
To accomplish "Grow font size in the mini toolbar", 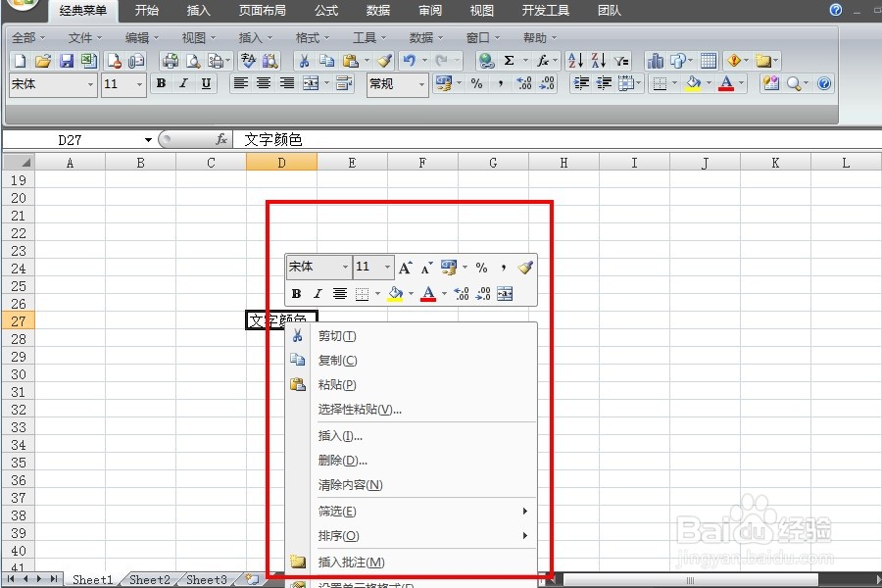I will pos(405,268).
